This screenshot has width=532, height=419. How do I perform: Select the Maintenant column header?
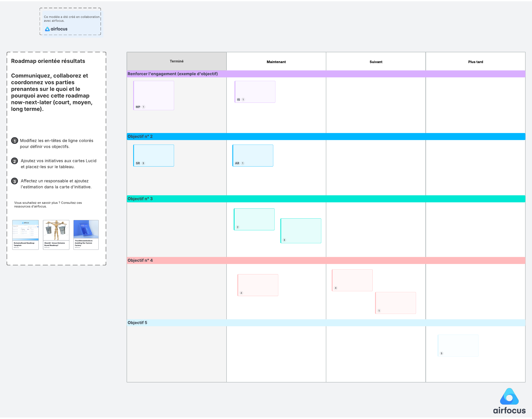click(x=276, y=62)
